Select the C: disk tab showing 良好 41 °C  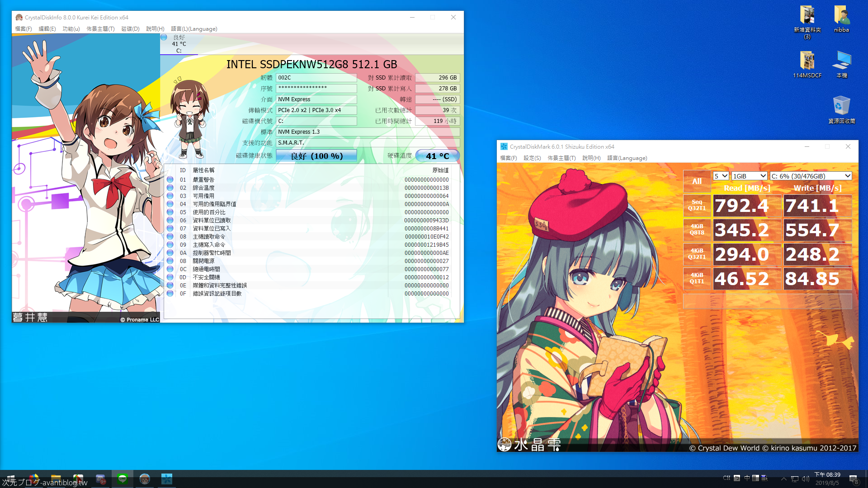pos(179,44)
